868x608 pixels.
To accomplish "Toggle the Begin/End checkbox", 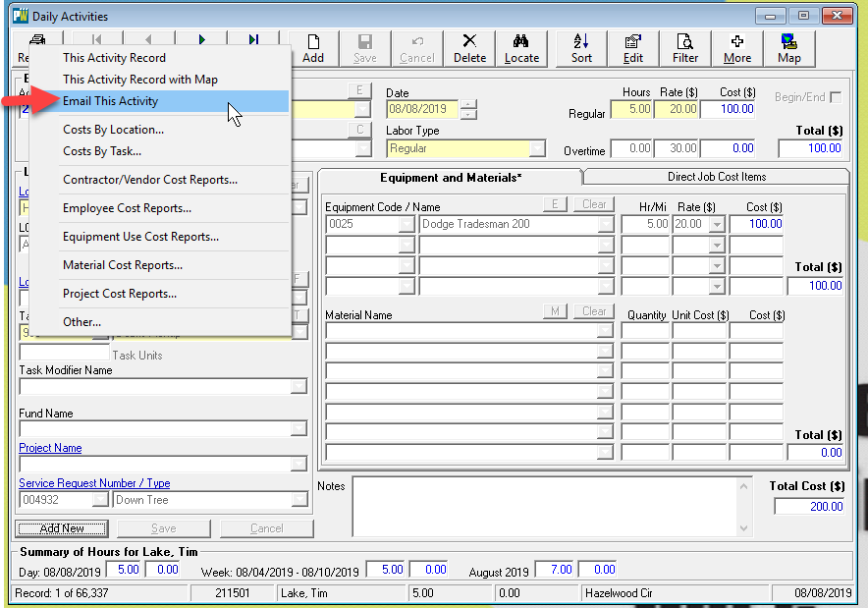I will click(x=836, y=97).
